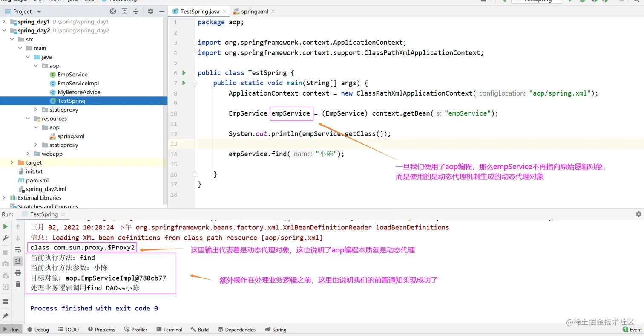
Task: Click the run gutter arrow at line 6
Action: click(184, 73)
